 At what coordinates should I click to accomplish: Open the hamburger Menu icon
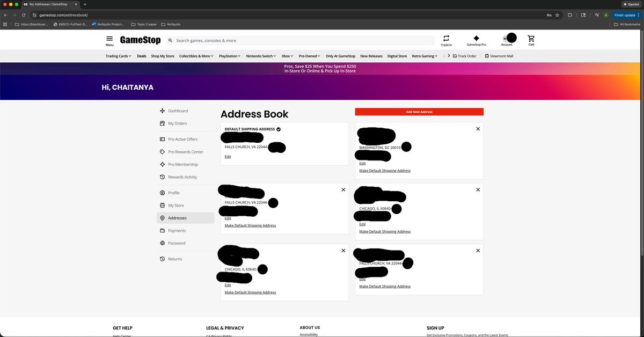click(x=109, y=39)
